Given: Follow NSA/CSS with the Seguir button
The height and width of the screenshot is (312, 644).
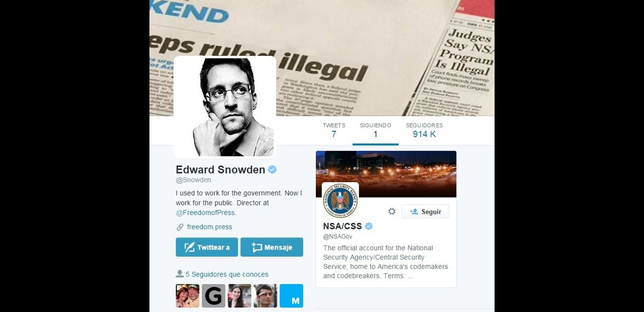Looking at the screenshot, I should pyautogui.click(x=425, y=211).
